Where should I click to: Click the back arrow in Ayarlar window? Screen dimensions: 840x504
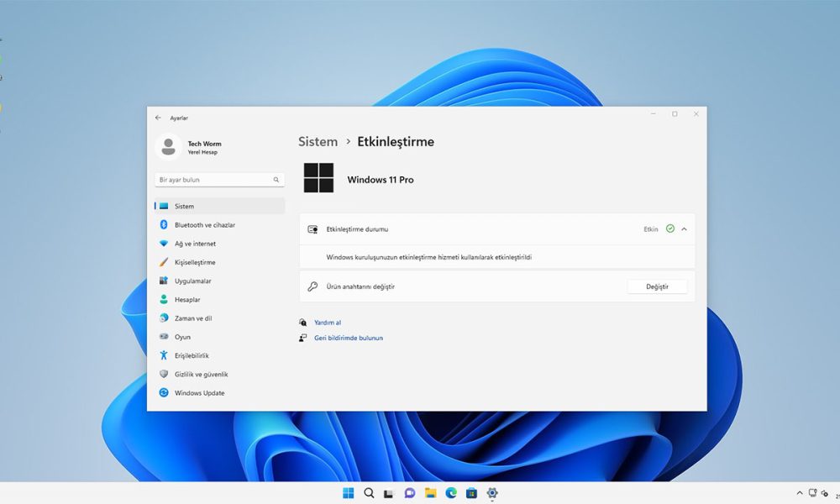point(158,118)
